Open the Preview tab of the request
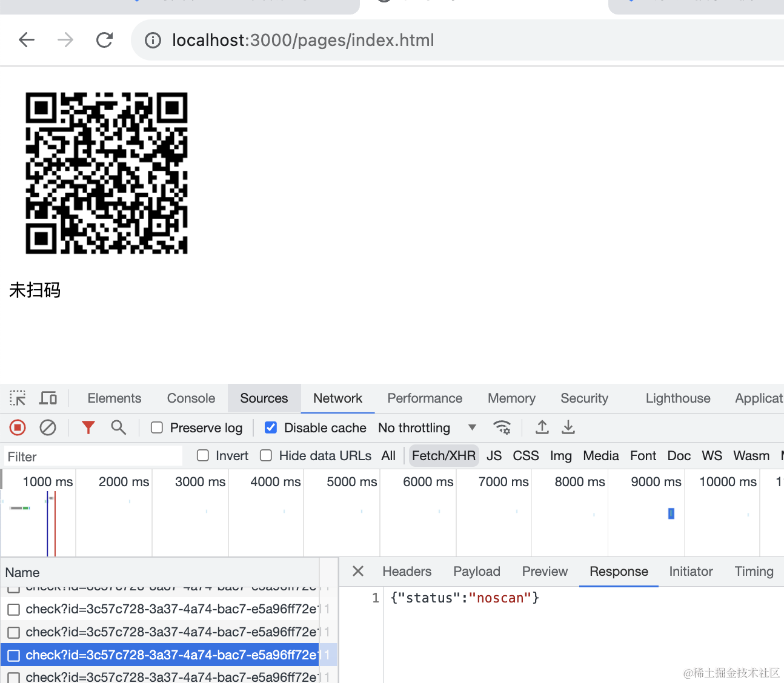The width and height of the screenshot is (784, 683). point(545,572)
